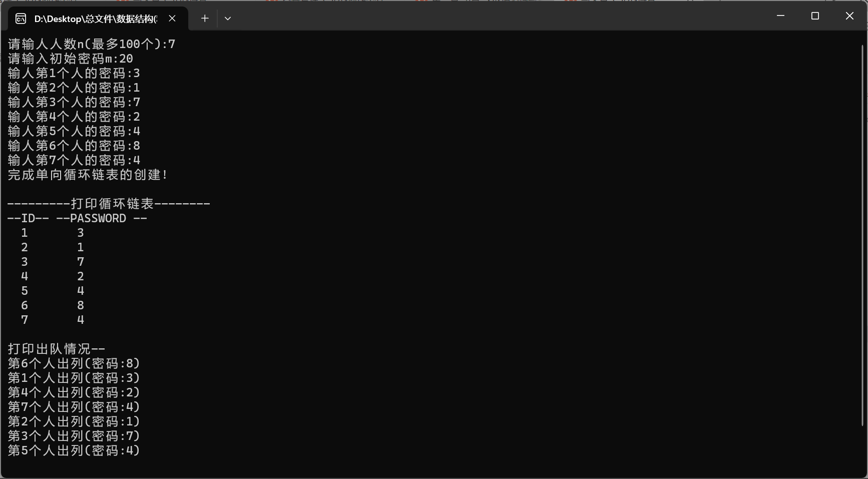Click the terminal icon in the tab
Image resolution: width=868 pixels, height=479 pixels.
point(21,19)
